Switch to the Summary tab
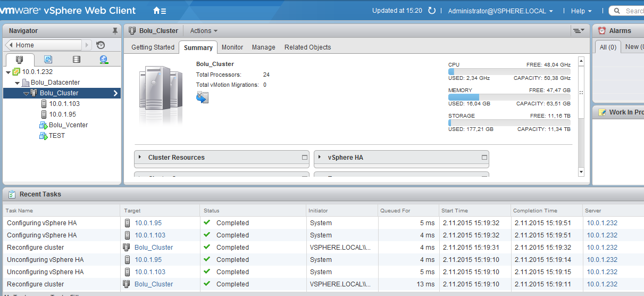The image size is (644, 296). pyautogui.click(x=198, y=47)
